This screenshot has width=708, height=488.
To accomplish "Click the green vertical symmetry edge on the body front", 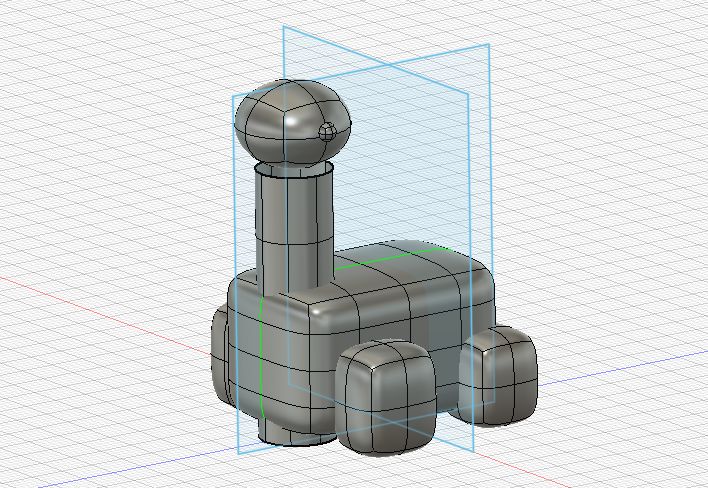I will point(261,357).
